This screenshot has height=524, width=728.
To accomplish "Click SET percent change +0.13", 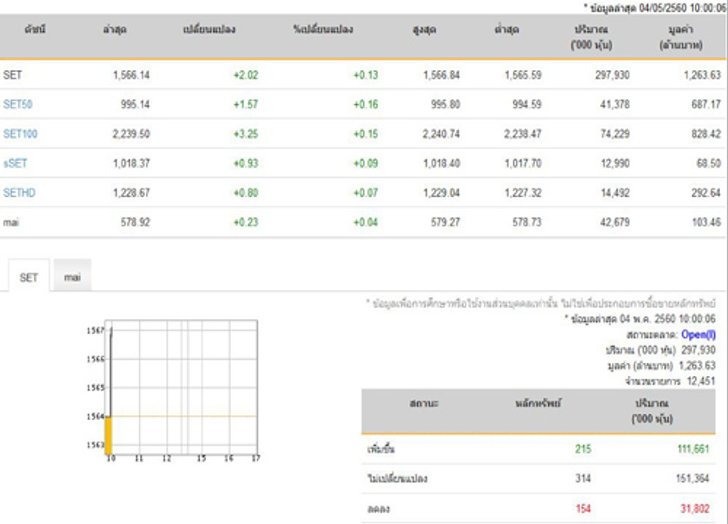I will click(x=366, y=75).
